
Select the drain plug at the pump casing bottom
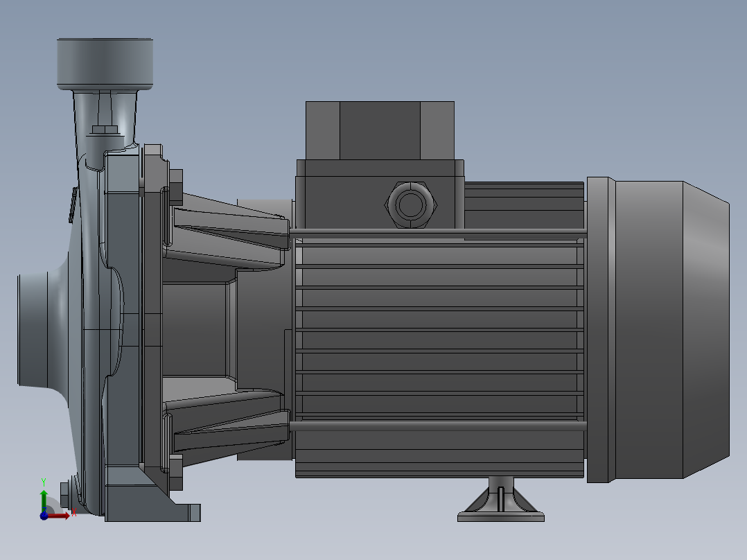click(x=65, y=495)
